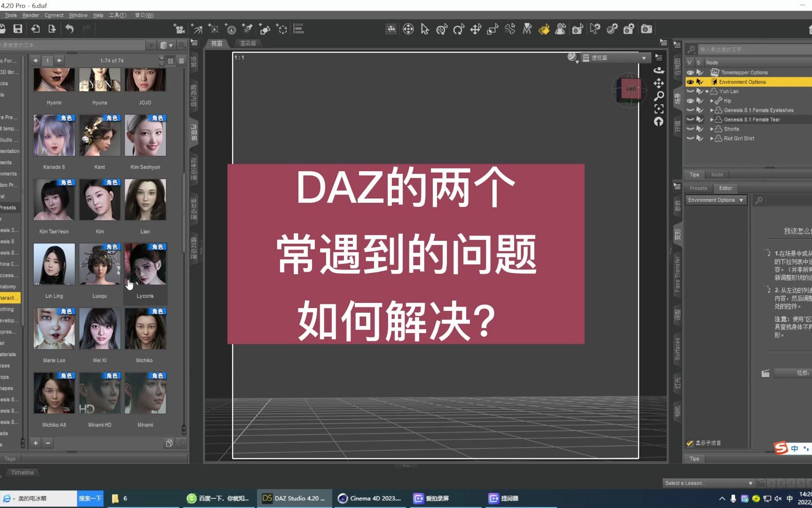The image size is (812, 508).
Task: Expand the Shorts node
Action: click(x=712, y=129)
